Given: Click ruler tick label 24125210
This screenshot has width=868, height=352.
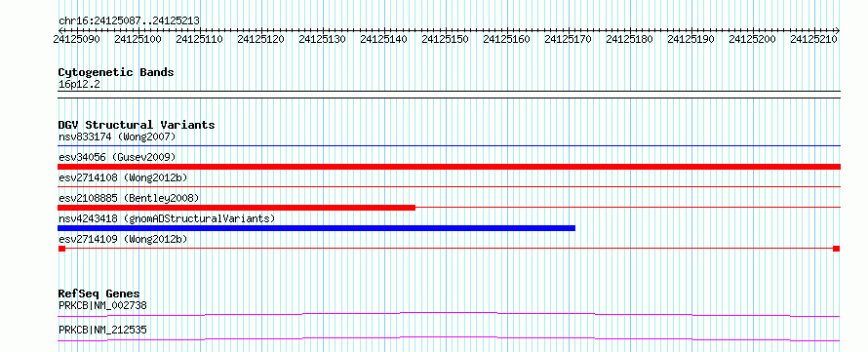Looking at the screenshot, I should [x=813, y=39].
